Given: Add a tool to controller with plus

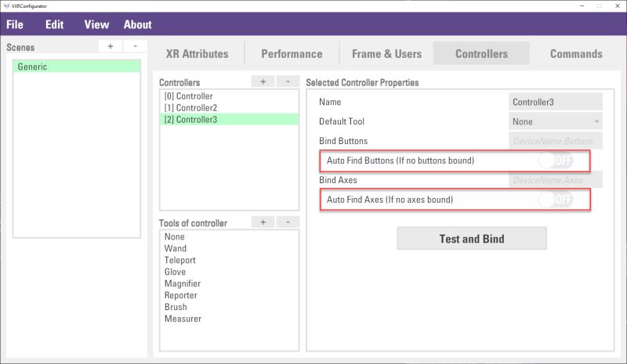Looking at the screenshot, I should pyautogui.click(x=263, y=222).
